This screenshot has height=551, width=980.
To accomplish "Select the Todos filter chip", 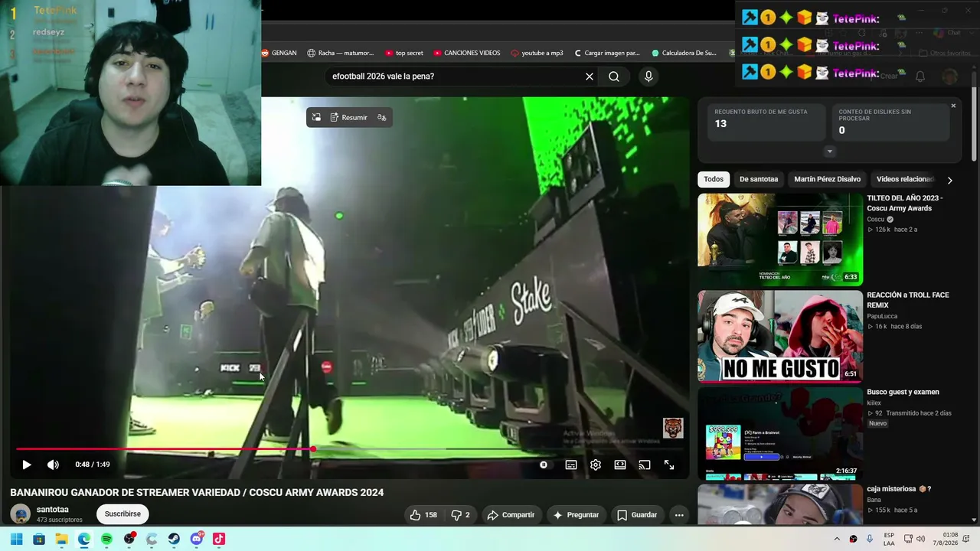I will point(714,179).
